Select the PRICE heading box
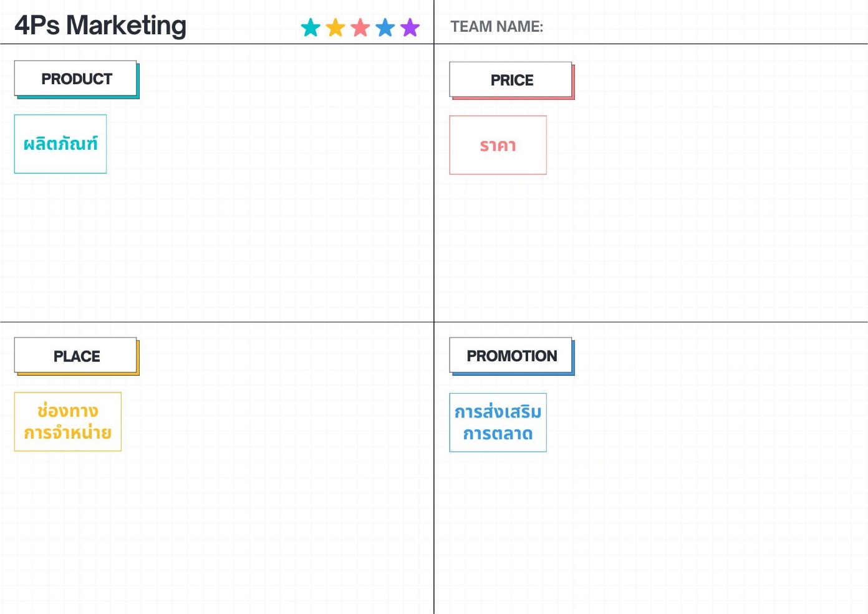The width and height of the screenshot is (868, 614). tap(511, 80)
